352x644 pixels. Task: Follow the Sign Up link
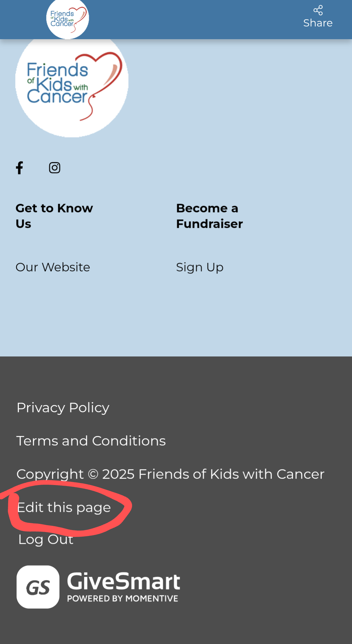pyautogui.click(x=200, y=267)
